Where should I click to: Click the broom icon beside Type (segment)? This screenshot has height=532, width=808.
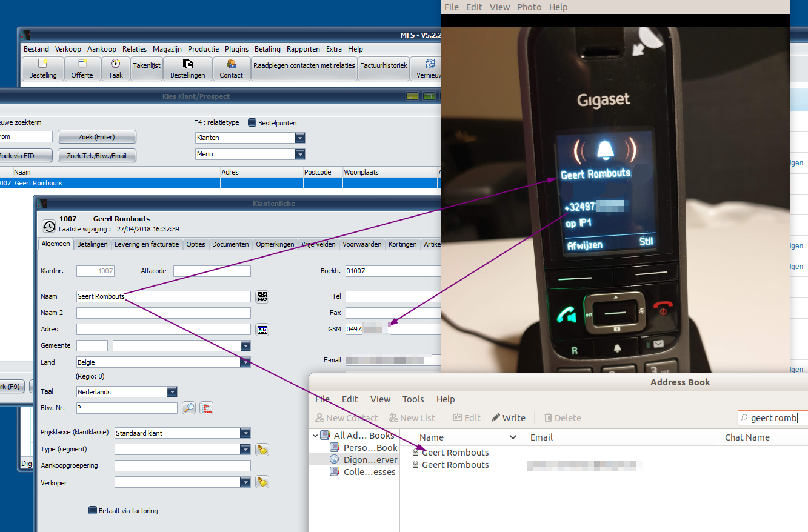tap(262, 450)
